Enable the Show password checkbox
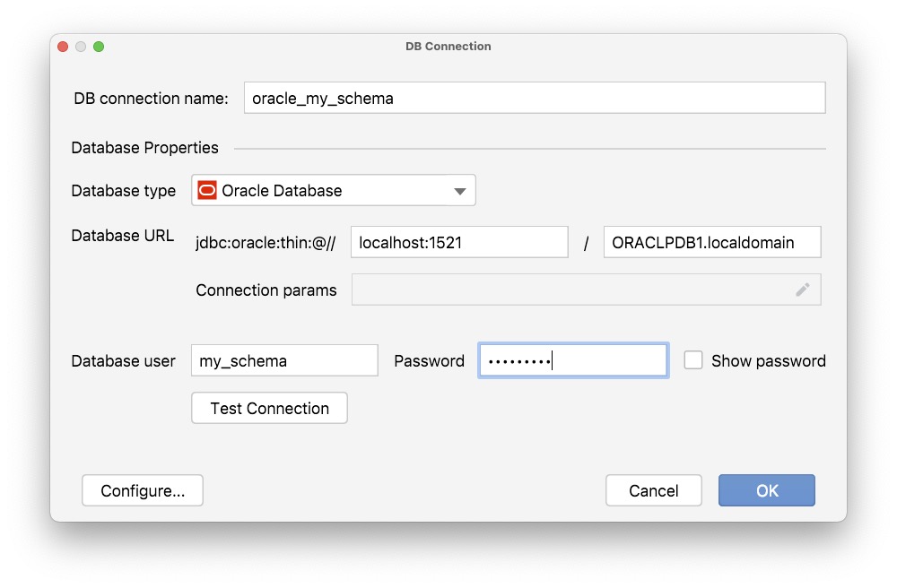Screen dimensions: 897x588 point(692,360)
